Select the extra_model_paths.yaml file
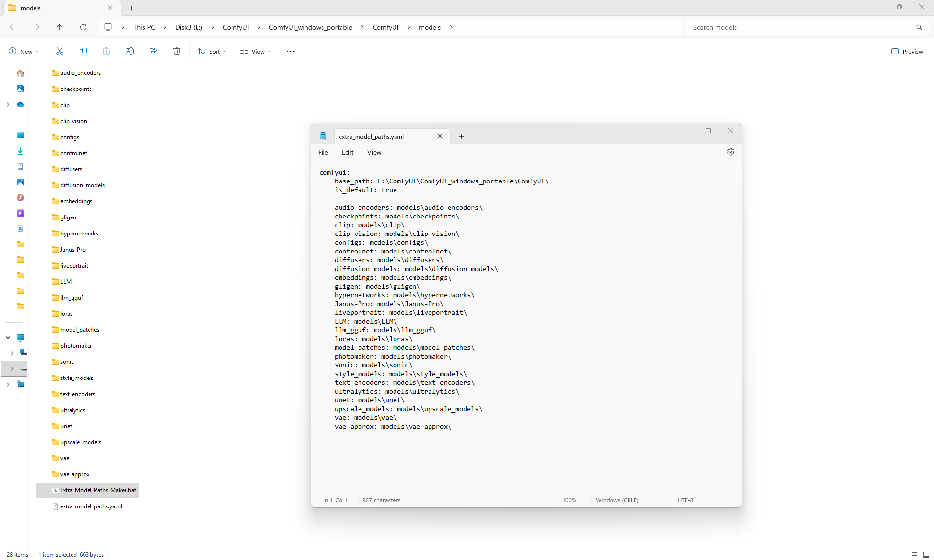The height and width of the screenshot is (560, 934). (x=91, y=506)
